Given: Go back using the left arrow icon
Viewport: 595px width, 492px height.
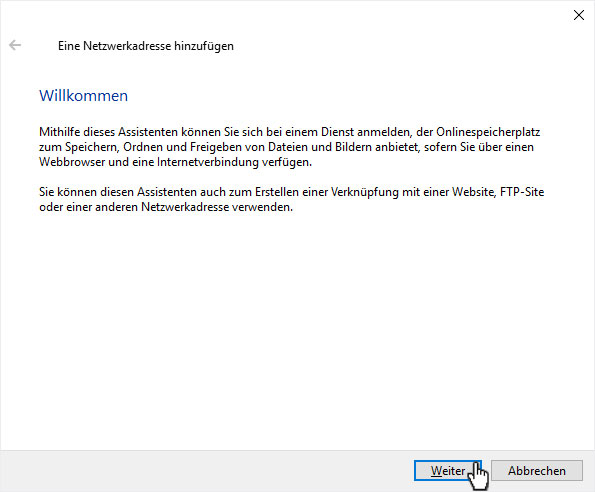Looking at the screenshot, I should pyautogui.click(x=15, y=45).
